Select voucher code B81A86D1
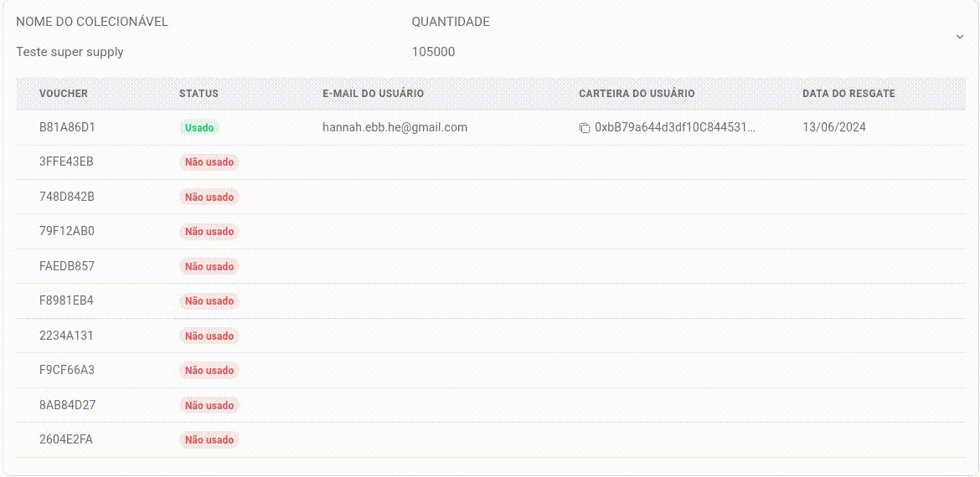This screenshot has width=980, height=477. pos(68,127)
